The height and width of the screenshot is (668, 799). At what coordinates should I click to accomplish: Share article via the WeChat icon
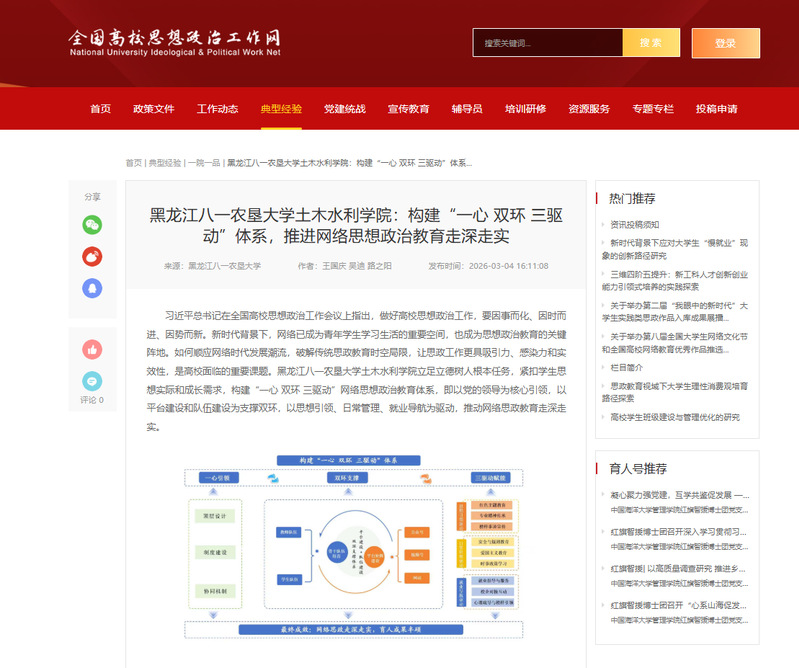[92, 224]
